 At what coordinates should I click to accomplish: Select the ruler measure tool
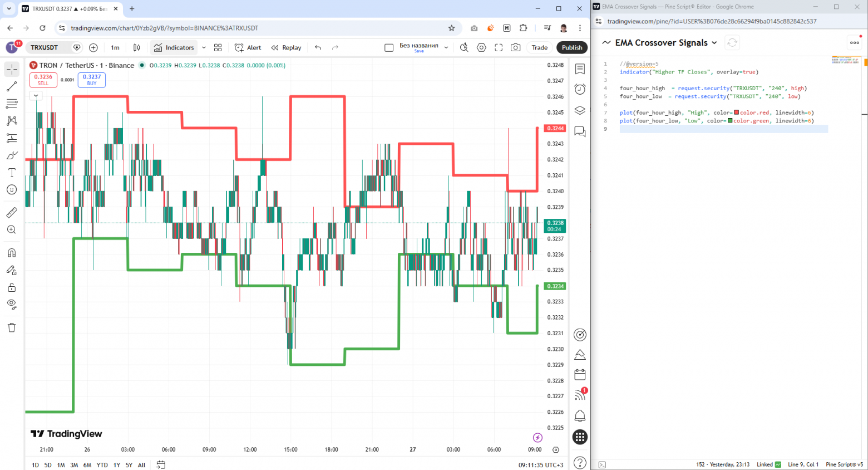click(x=12, y=212)
